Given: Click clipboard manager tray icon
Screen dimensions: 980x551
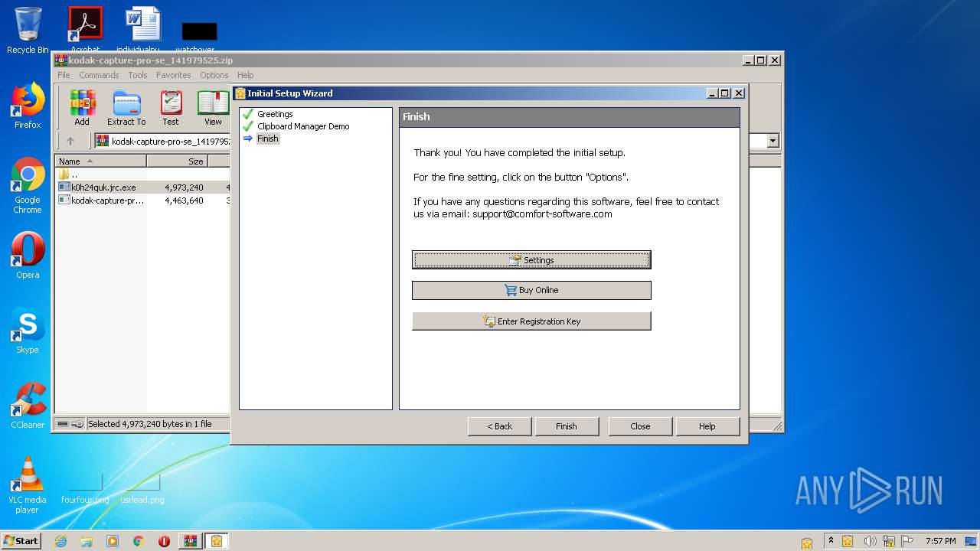Looking at the screenshot, I should point(848,541).
